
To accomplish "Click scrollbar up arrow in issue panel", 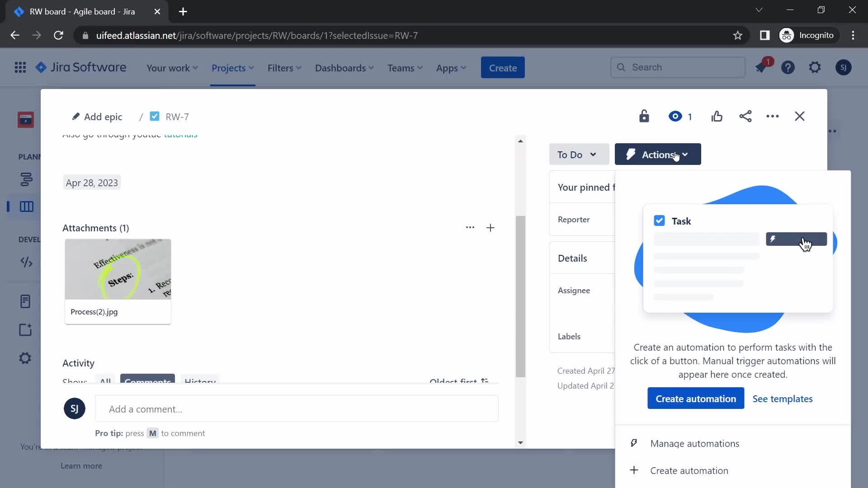I will [x=520, y=141].
